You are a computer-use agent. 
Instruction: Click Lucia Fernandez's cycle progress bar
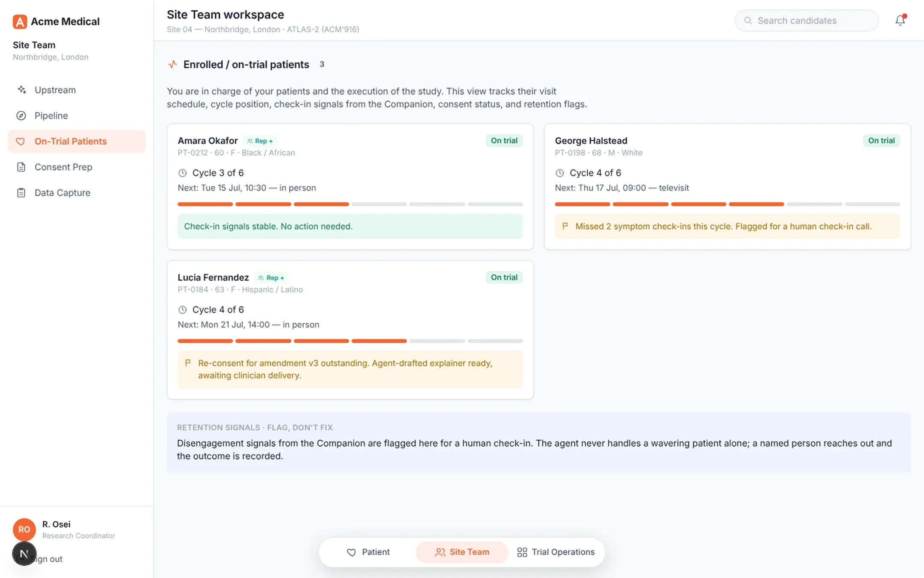click(x=350, y=341)
